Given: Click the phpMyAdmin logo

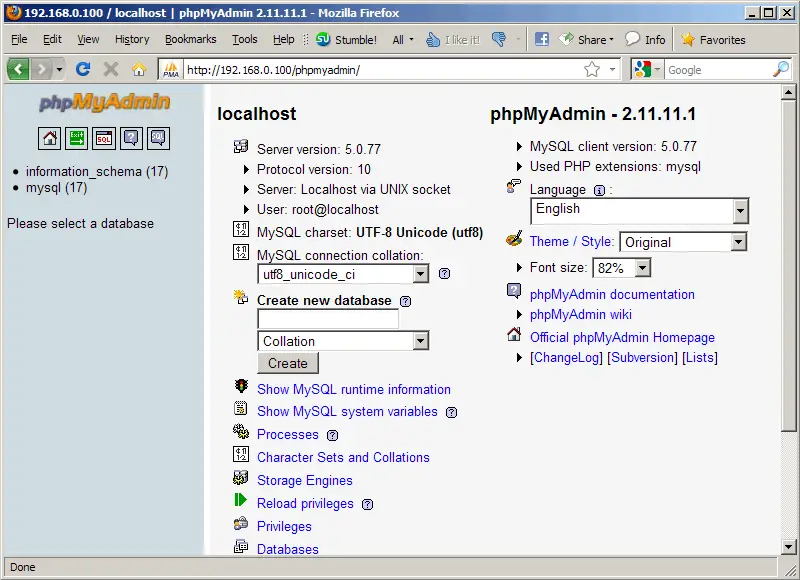Looking at the screenshot, I should [x=105, y=102].
